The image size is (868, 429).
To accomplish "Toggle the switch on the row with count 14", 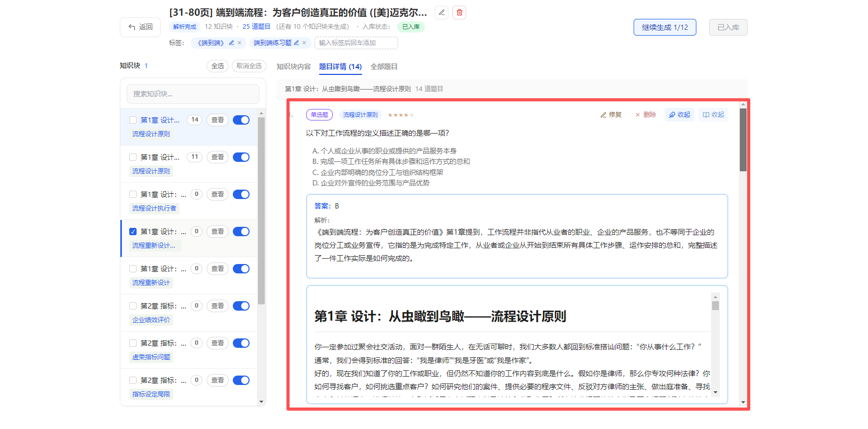I will pyautogui.click(x=241, y=120).
